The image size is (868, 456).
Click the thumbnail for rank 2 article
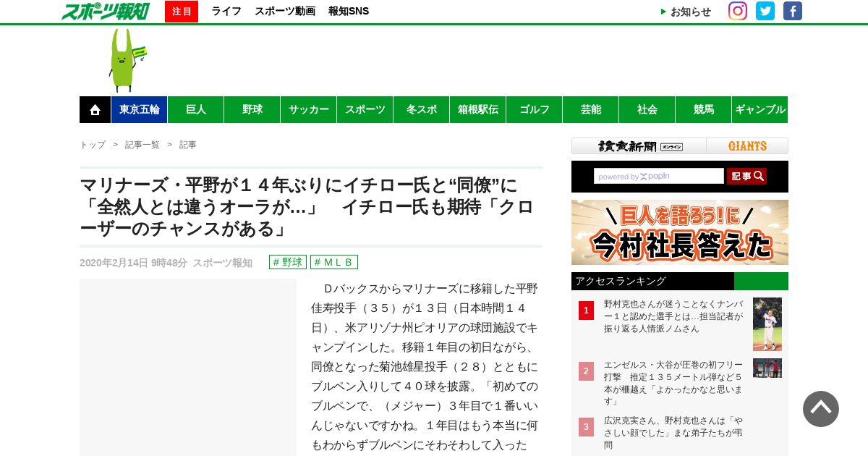767,368
